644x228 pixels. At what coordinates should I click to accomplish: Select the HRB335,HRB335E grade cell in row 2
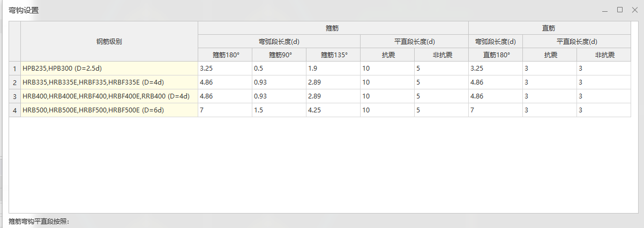pyautogui.click(x=109, y=82)
